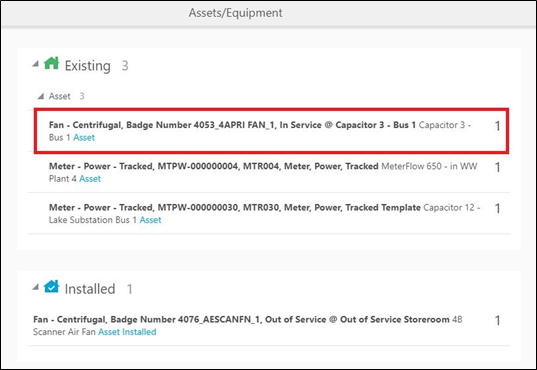Screen dimensions: 537x370
Task: Click the Installed section heading
Action: click(90, 289)
